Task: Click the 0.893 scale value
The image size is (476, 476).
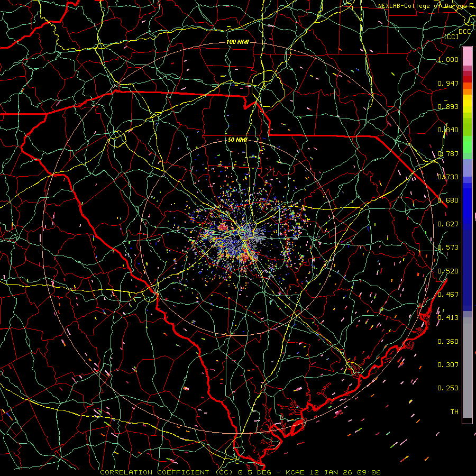Action: [448, 106]
